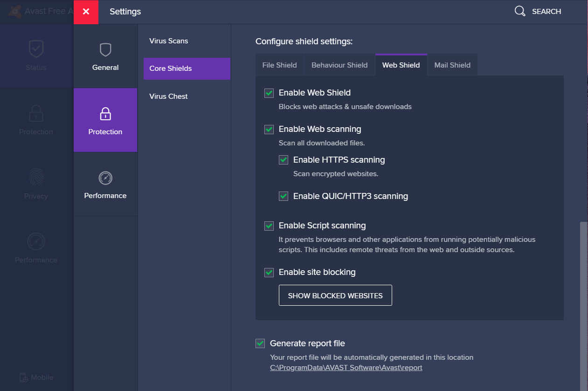The height and width of the screenshot is (391, 588).
Task: Select the Web Shield tab
Action: click(401, 65)
